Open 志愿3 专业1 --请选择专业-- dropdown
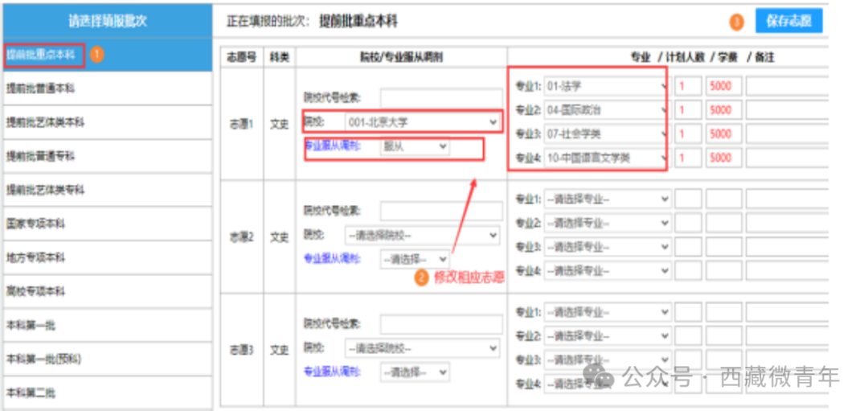Screen dimensions: 868x411 tap(608, 312)
